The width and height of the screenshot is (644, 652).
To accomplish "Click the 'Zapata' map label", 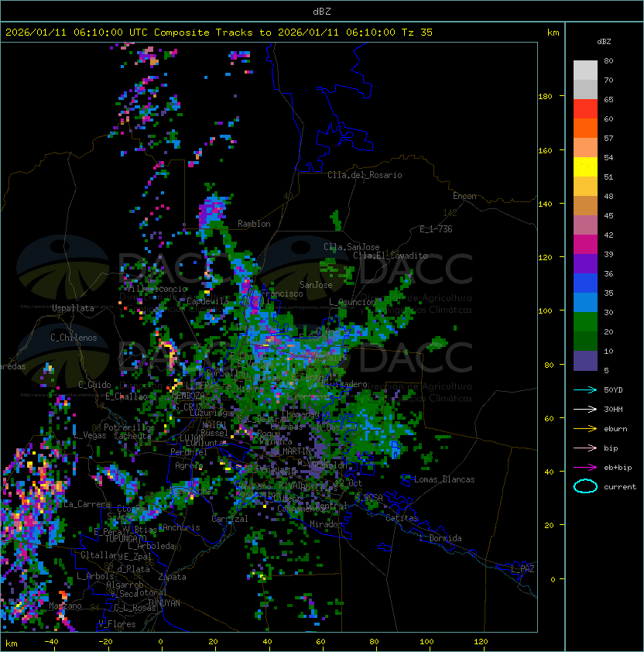I will pos(172,577).
